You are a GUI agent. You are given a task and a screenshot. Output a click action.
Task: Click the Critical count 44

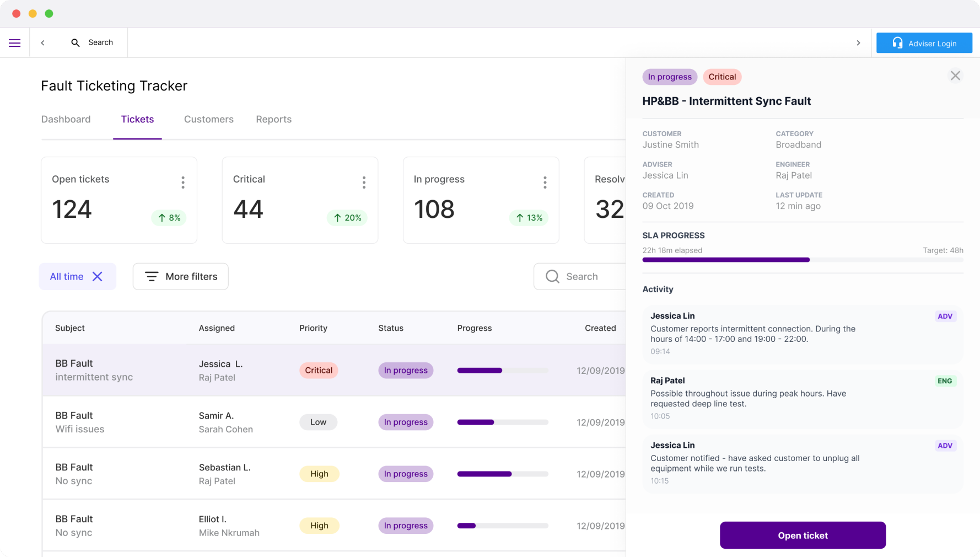click(x=248, y=210)
